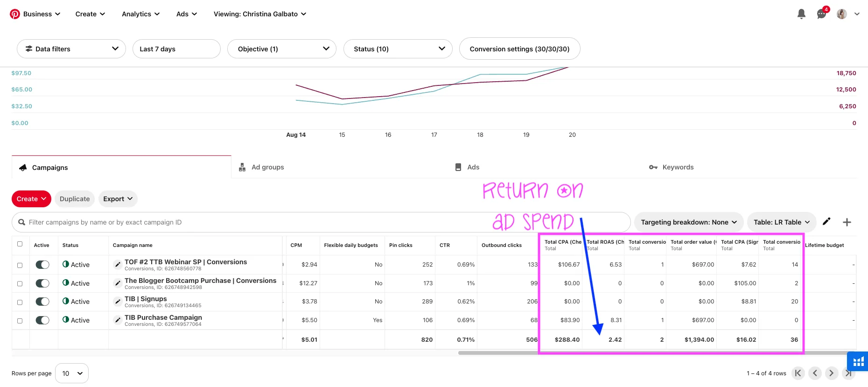Sort by the Lifetime budget column header
This screenshot has height=387, width=868.
pyautogui.click(x=825, y=245)
